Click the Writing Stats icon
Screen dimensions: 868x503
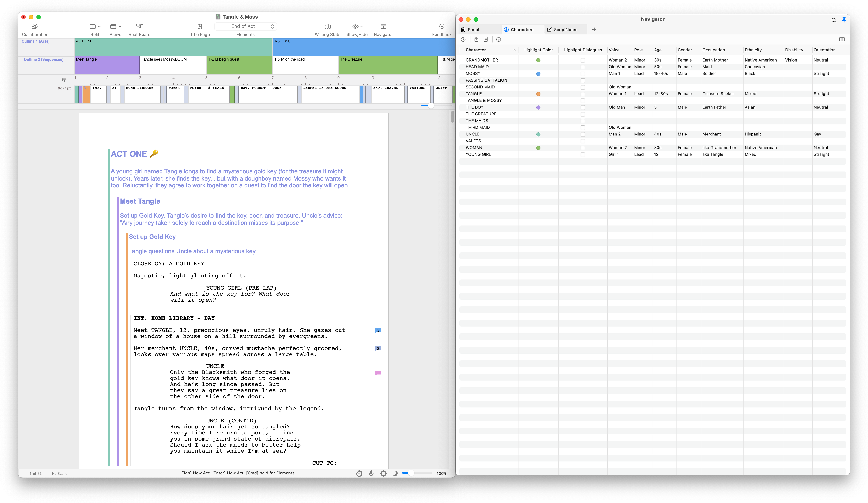pos(327,26)
